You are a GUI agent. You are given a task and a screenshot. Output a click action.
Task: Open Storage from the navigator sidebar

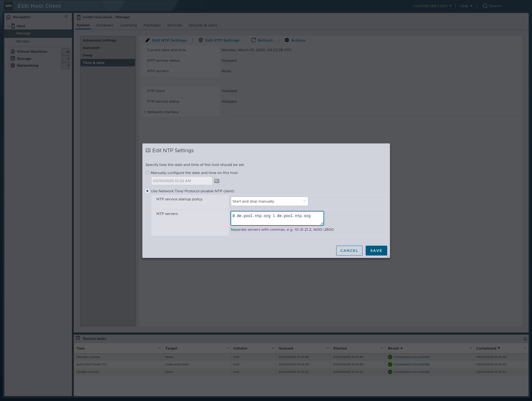24,58
